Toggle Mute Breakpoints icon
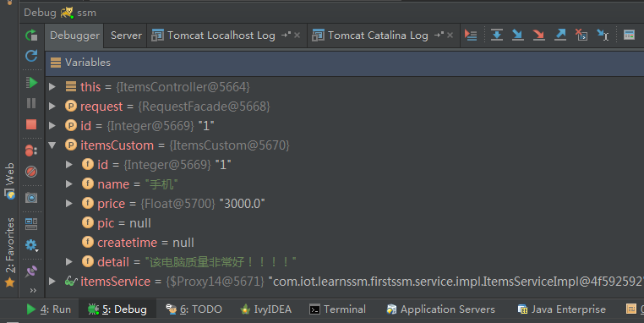Viewport: 644px width, 323px height. click(x=31, y=171)
